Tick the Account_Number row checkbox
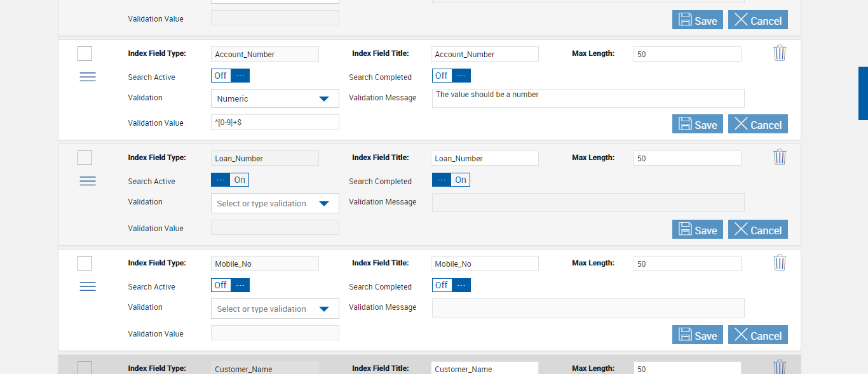The width and height of the screenshot is (868, 374). click(85, 54)
